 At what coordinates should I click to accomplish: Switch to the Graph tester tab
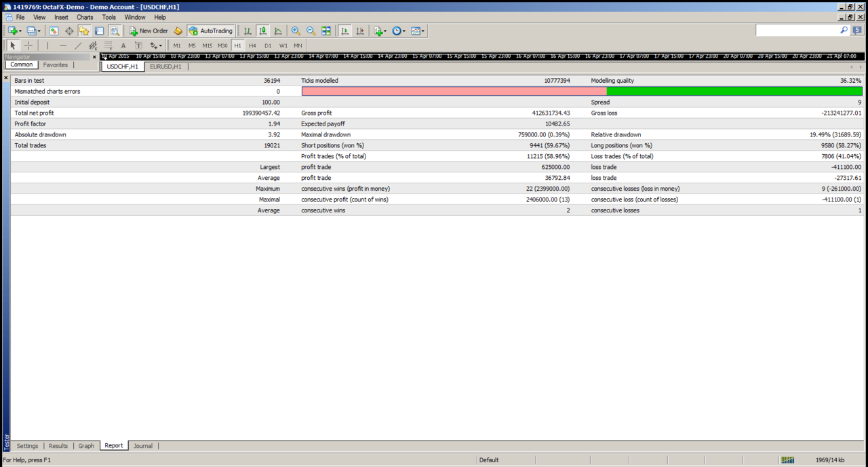pos(86,446)
